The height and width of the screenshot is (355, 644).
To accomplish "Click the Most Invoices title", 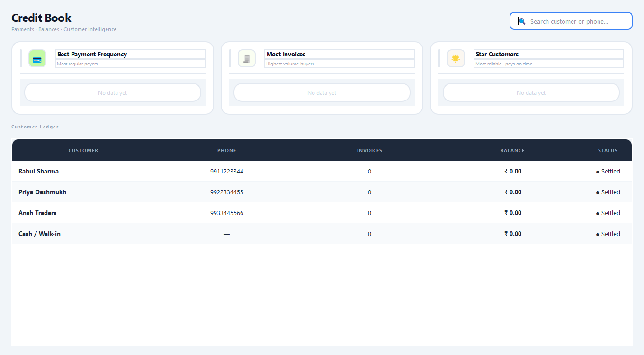I will tap(286, 54).
